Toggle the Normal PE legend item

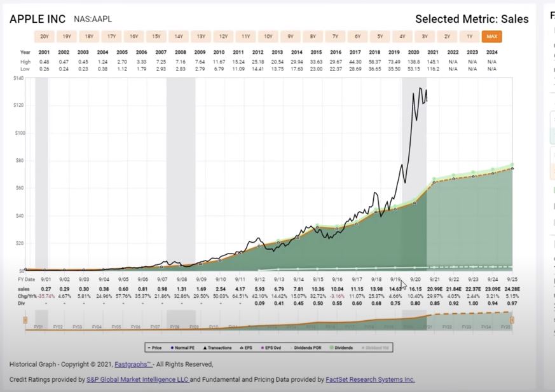click(x=182, y=348)
